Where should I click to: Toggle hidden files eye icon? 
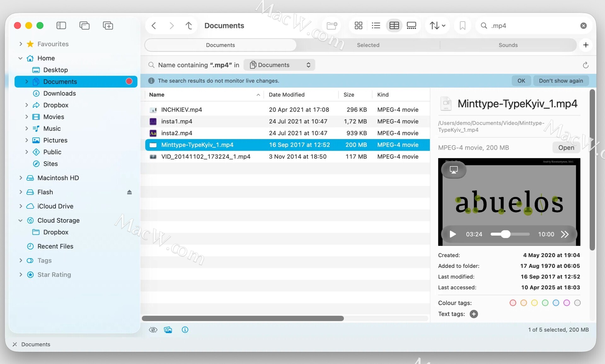[153, 330]
